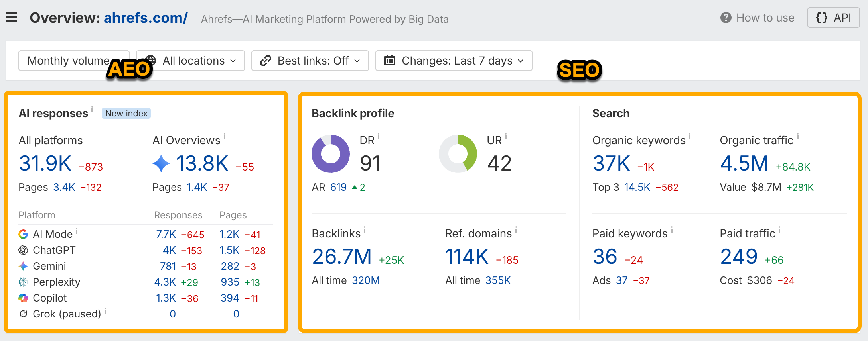Open Copilot pages 394 value

pyautogui.click(x=230, y=298)
